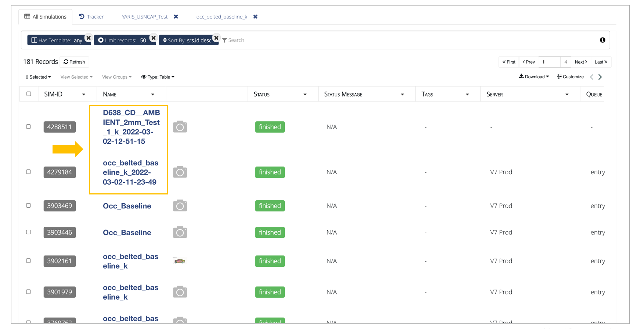Remove the Has Template filter
Image resolution: width=644 pixels, height=329 pixels.
tap(89, 37)
